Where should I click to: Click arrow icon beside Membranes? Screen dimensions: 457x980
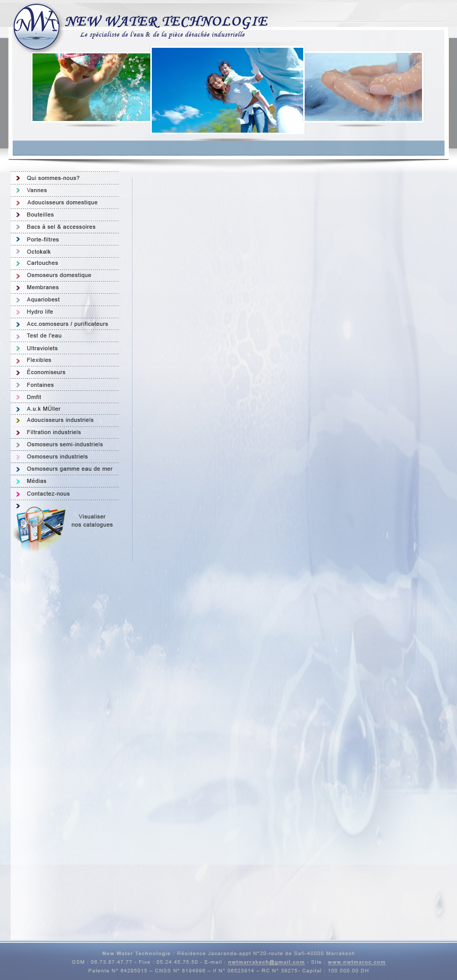click(18, 288)
